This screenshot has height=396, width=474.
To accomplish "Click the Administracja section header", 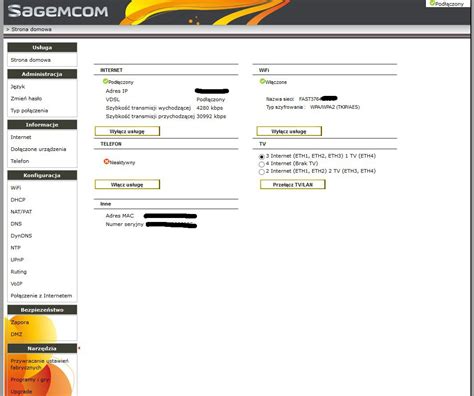I will [42, 74].
